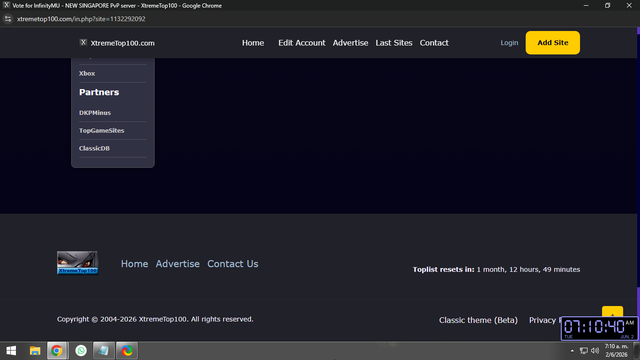Click the XtremeTop100 footer banner image

click(x=78, y=263)
